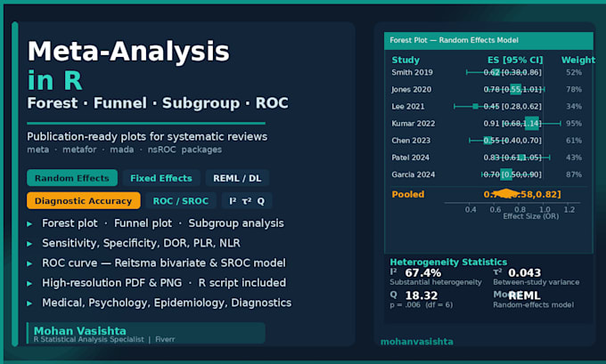
Task: Click the Fixed Effects pill
Action: pyautogui.click(x=160, y=178)
